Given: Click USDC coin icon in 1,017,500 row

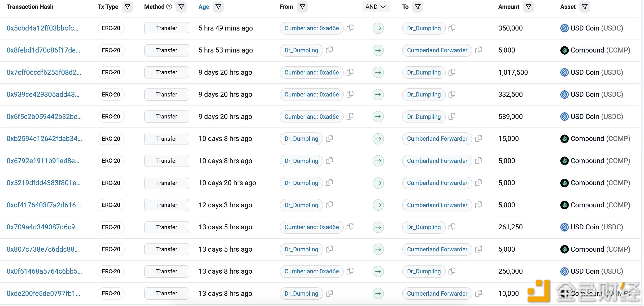Looking at the screenshot, I should click(x=565, y=72).
